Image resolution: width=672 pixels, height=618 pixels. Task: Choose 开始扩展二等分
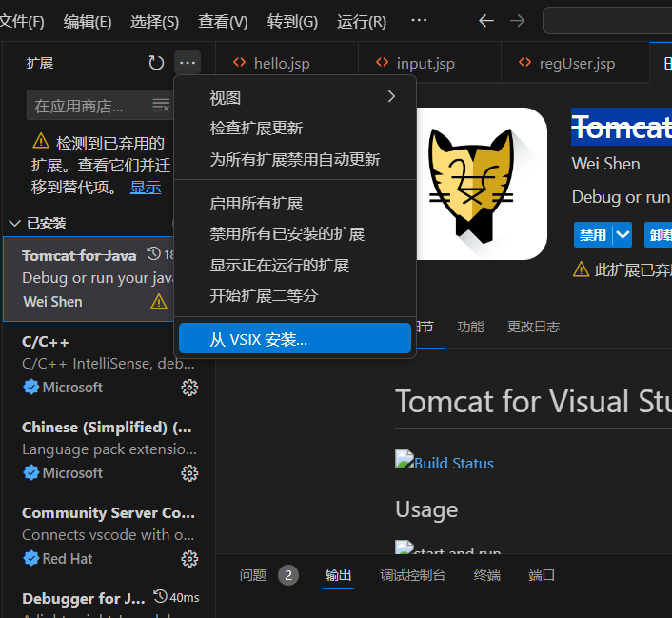pos(295,296)
